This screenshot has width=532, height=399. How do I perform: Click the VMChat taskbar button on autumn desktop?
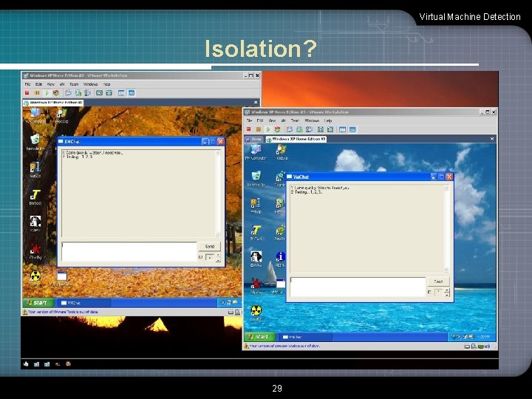click(x=83, y=303)
